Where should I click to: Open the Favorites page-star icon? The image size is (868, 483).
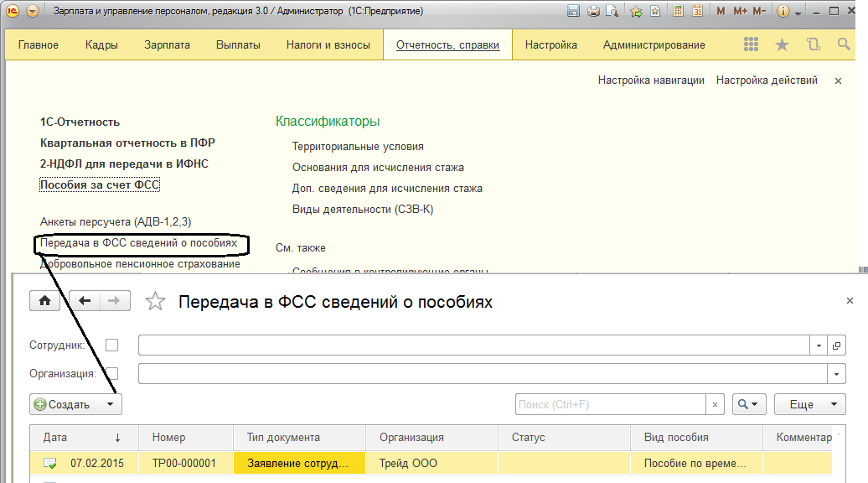coord(655,11)
